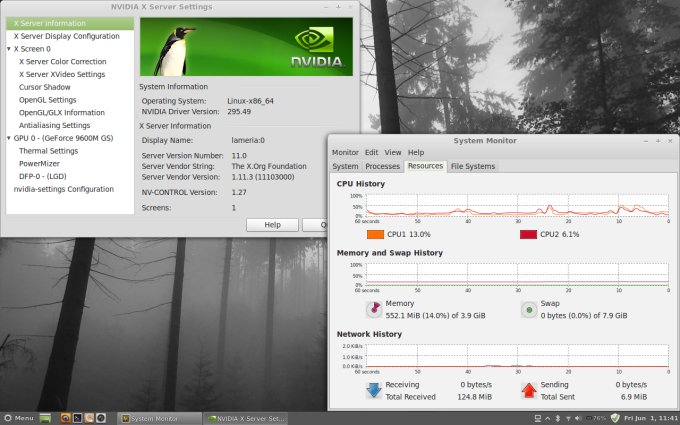
Task: Open the Monitor menu
Action: 345,153
